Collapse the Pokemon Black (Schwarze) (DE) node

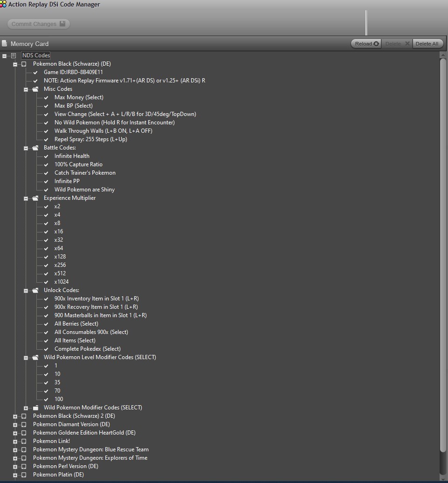point(15,64)
